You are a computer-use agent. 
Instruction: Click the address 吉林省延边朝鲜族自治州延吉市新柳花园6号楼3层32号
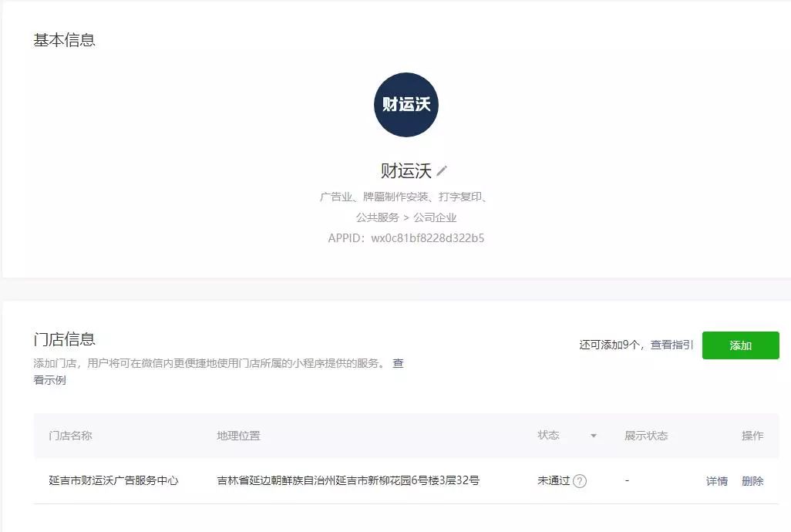click(x=348, y=480)
